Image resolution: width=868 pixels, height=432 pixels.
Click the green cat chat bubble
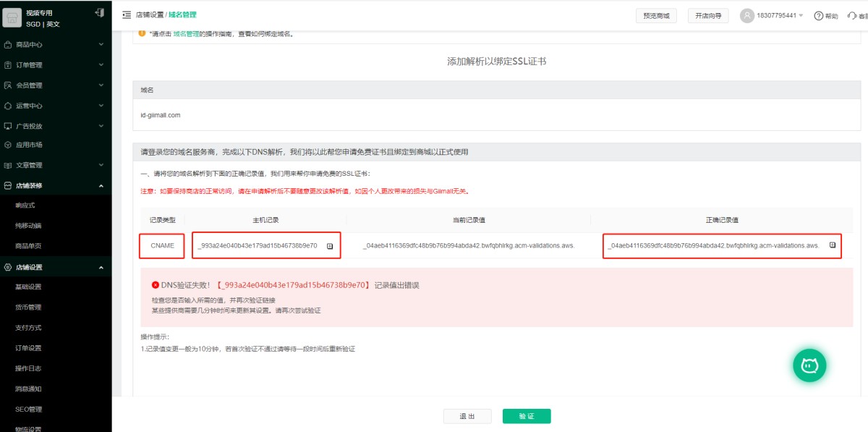point(809,366)
